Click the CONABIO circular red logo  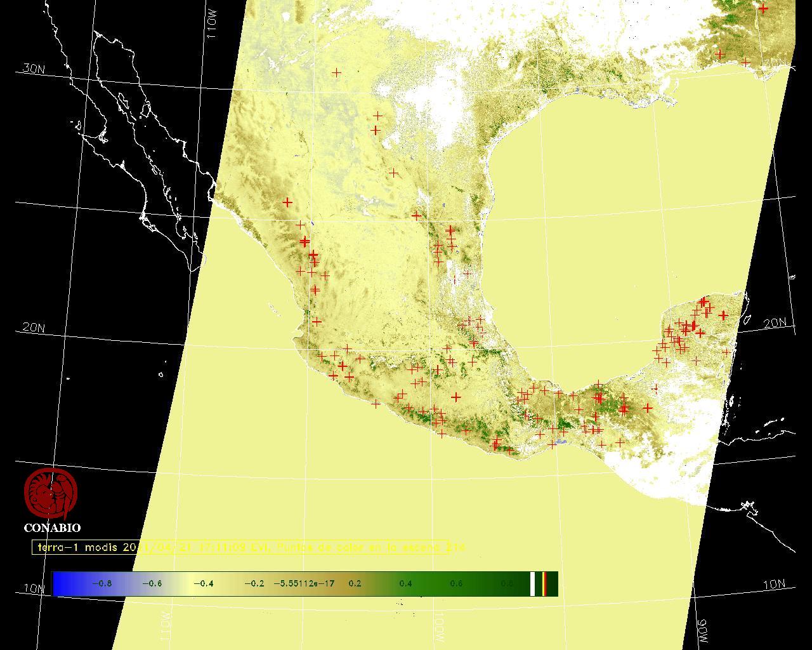(51, 493)
